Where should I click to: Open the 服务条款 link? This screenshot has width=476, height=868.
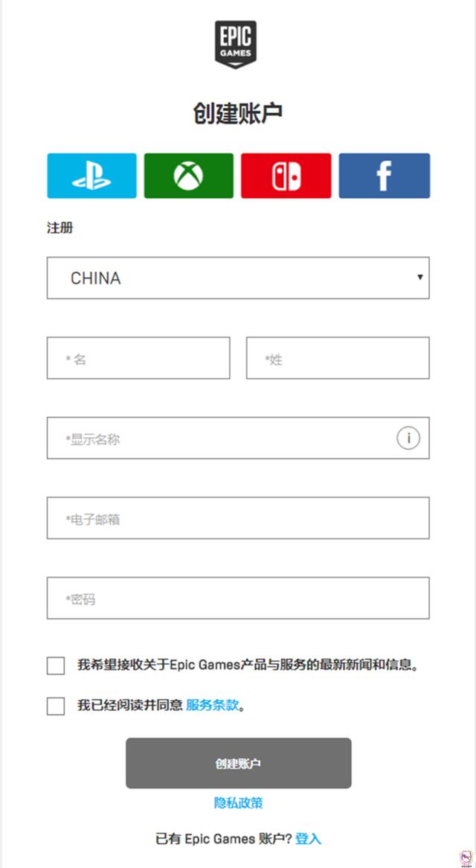pos(213,705)
